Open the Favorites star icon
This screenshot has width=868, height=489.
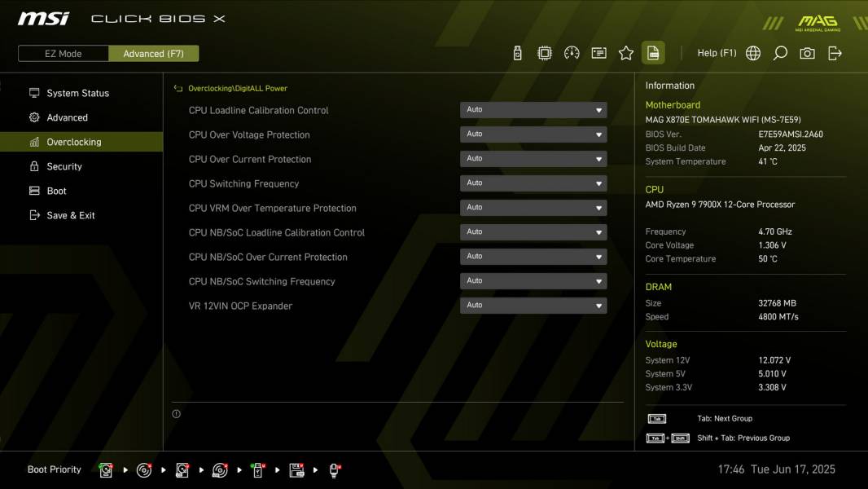[625, 53]
